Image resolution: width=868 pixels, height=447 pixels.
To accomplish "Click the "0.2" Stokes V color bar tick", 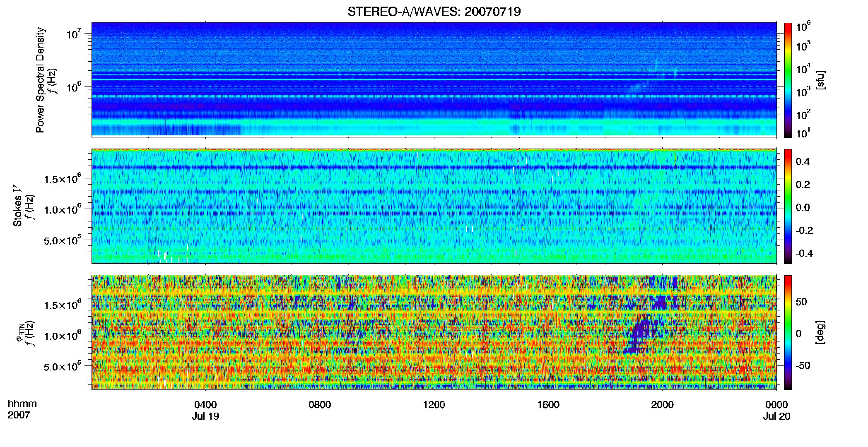I will (x=803, y=185).
